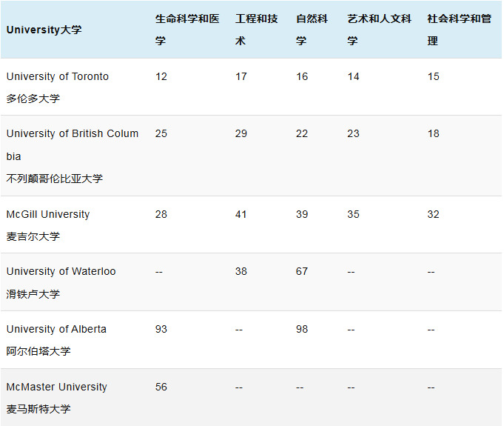Image resolution: width=504 pixels, height=426 pixels.
Task: Click the University of Toronto name
Action: tap(58, 76)
